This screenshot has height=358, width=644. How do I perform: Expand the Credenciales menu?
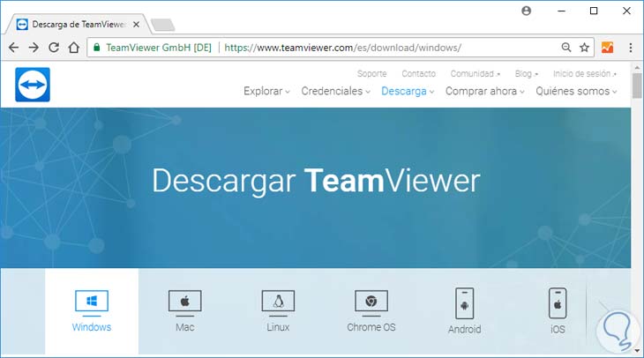pyautogui.click(x=335, y=91)
